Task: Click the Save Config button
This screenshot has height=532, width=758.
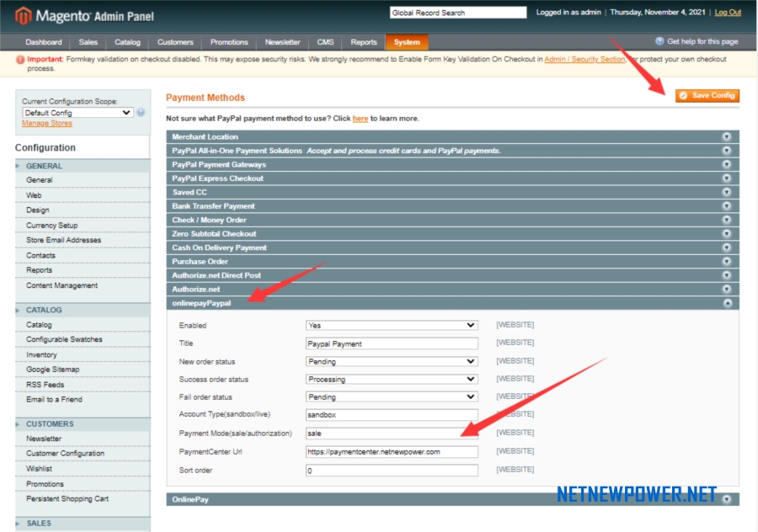Action: (707, 96)
